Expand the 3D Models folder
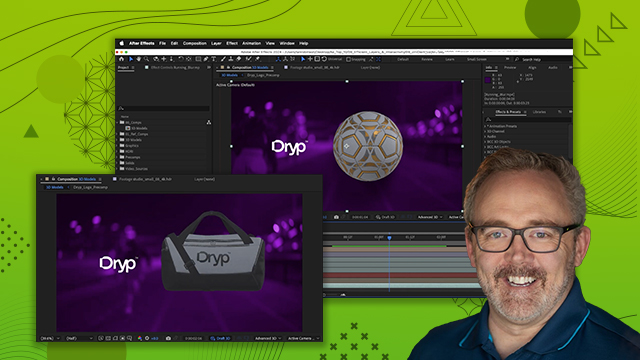 click(117, 140)
